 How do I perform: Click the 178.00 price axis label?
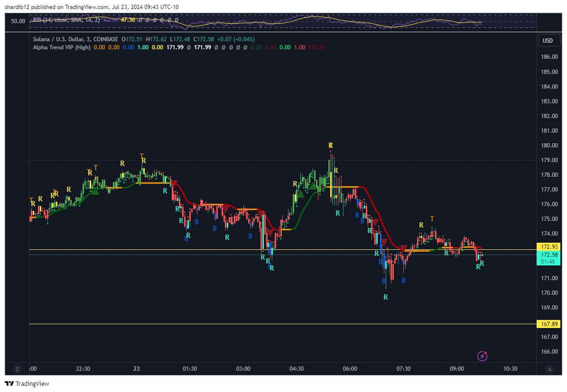click(x=549, y=175)
